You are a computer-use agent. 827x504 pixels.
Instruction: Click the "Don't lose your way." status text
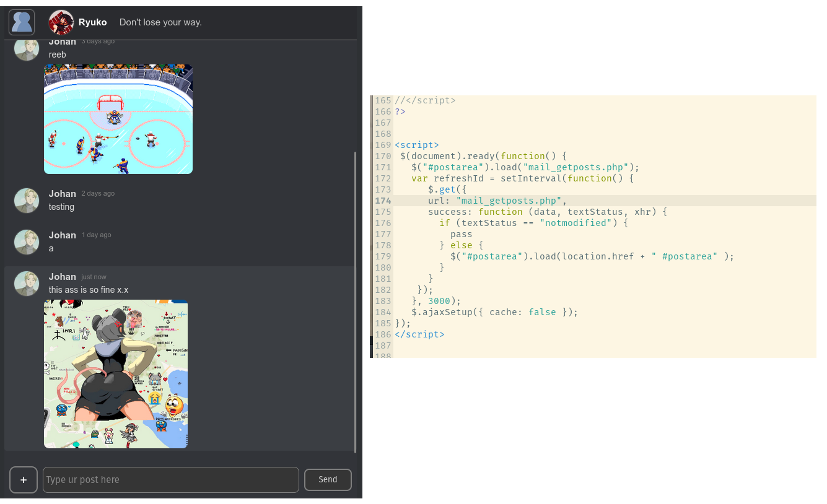pos(160,22)
